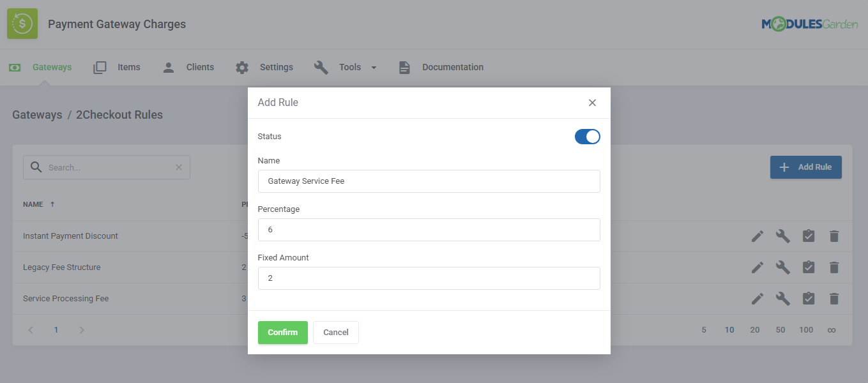The width and height of the screenshot is (868, 383).
Task: Edit the Instant Payment Discount rule with pencil icon
Action: point(758,236)
